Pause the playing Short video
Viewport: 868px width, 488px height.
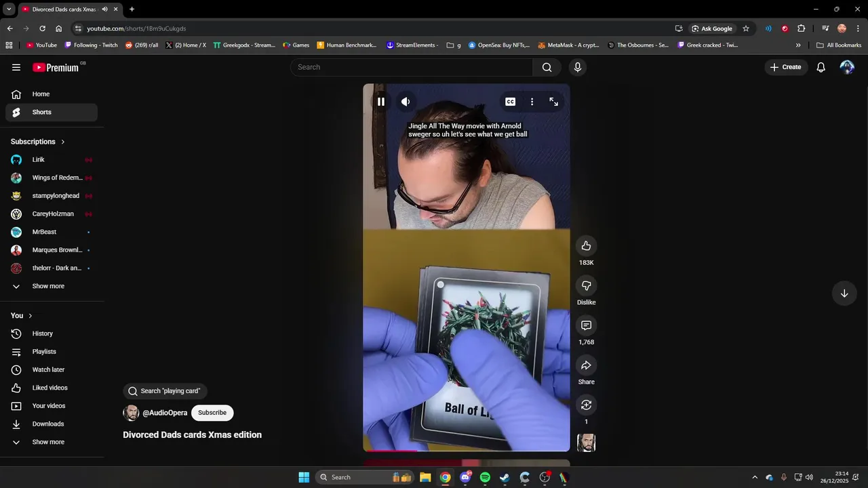pos(381,102)
